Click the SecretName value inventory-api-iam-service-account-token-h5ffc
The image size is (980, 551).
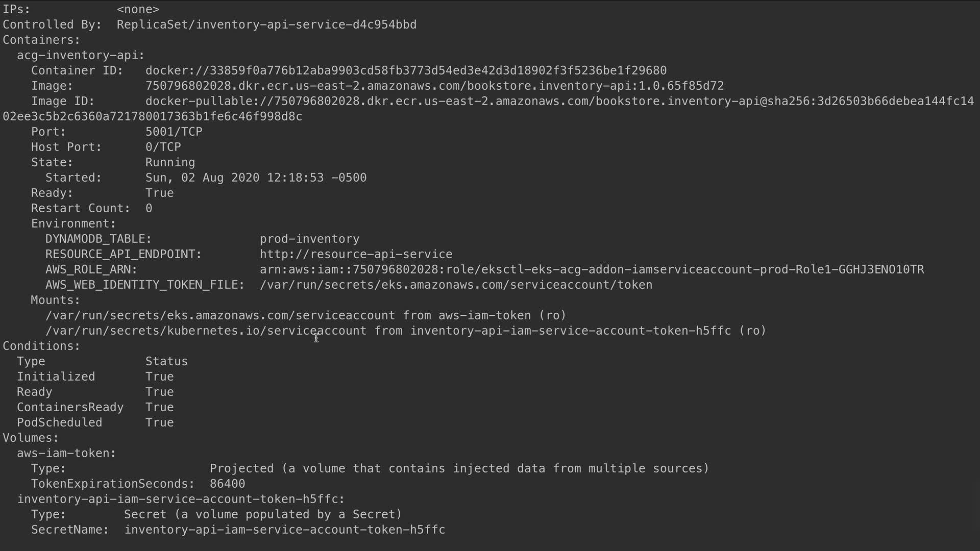[x=285, y=530]
